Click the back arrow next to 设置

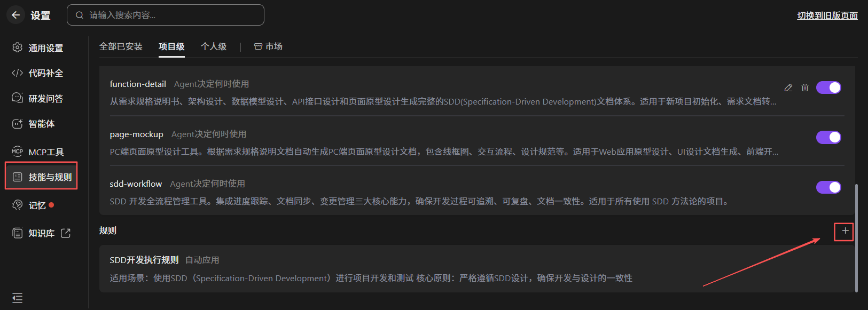point(15,15)
